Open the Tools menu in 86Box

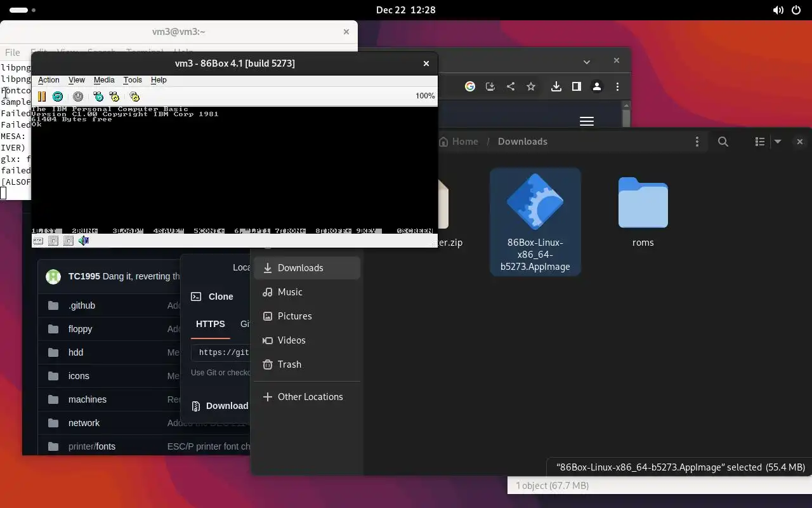tap(133, 80)
